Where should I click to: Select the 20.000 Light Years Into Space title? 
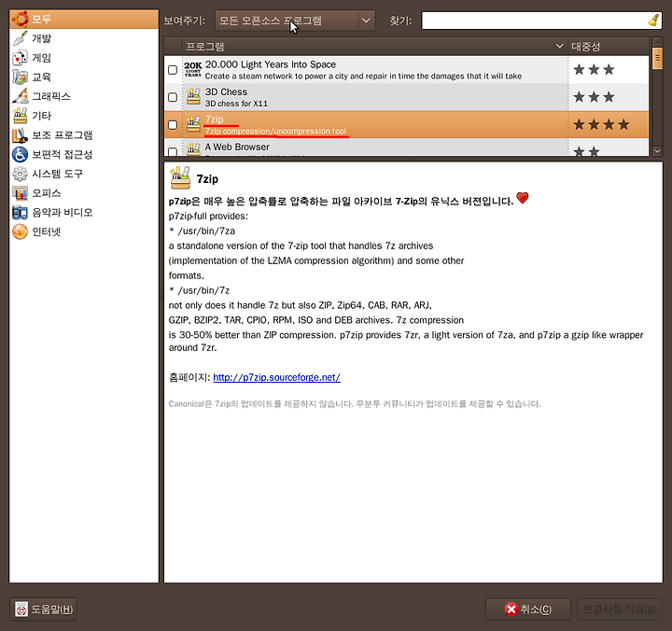click(271, 64)
